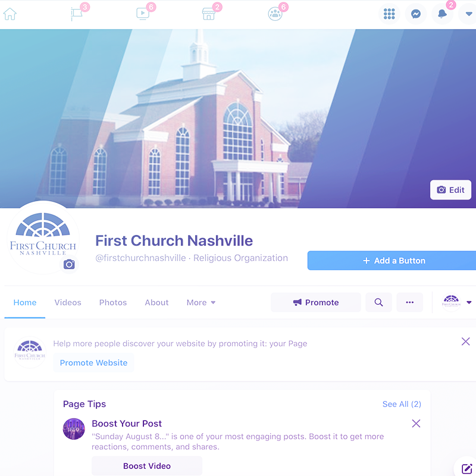Open the Groups icon
Screen dimensions: 476x476
(275, 14)
